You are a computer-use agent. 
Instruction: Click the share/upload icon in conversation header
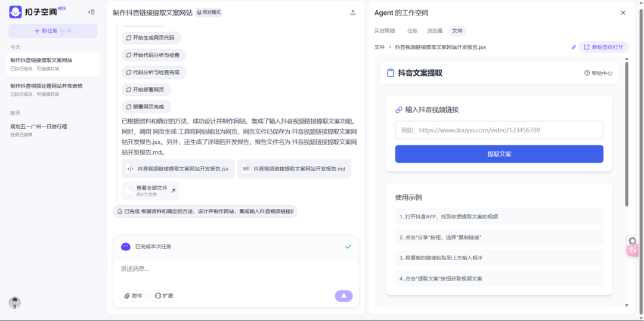tap(353, 13)
